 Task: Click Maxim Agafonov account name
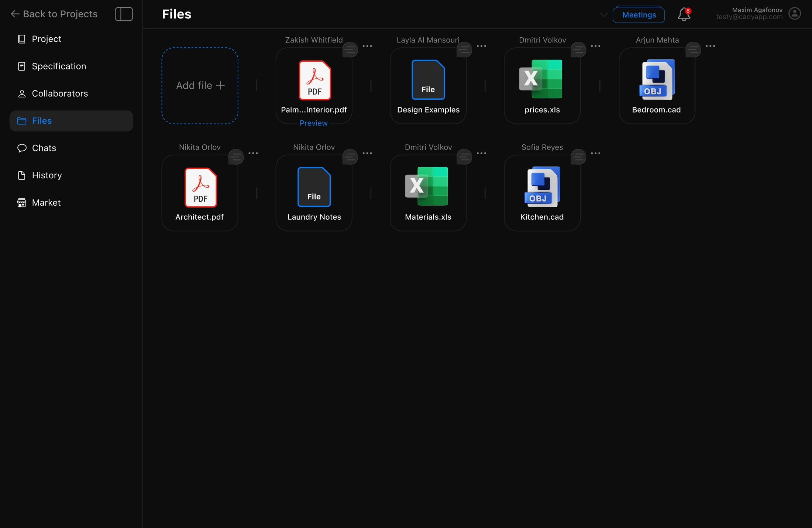(x=757, y=10)
